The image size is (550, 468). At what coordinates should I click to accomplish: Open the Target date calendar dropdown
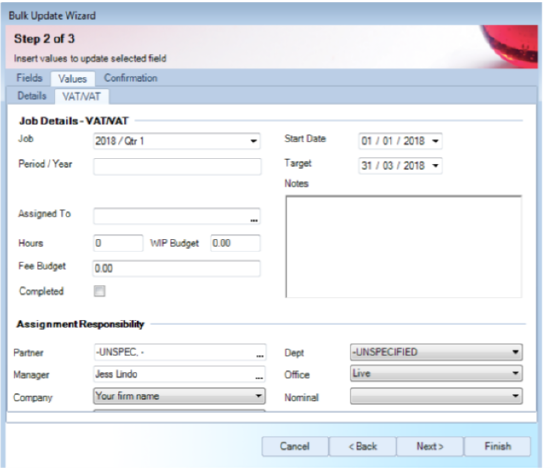435,166
